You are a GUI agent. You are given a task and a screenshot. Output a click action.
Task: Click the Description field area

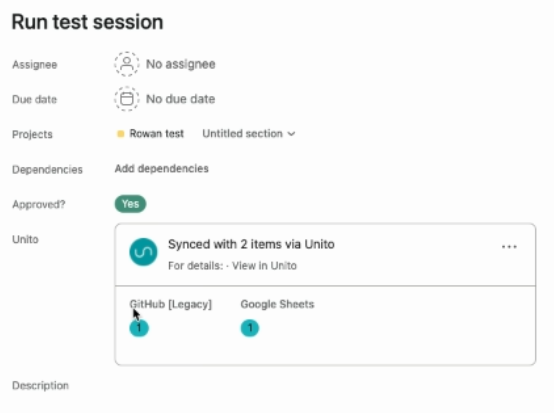pyautogui.click(x=40, y=385)
